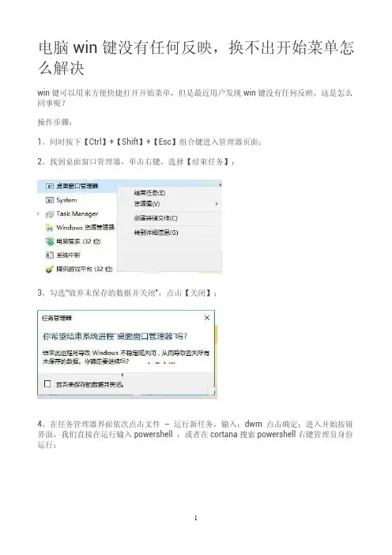Click the 桌面窗口管理器 row label
Image resolution: width=392 pixels, height=555 pixels.
click(x=77, y=186)
